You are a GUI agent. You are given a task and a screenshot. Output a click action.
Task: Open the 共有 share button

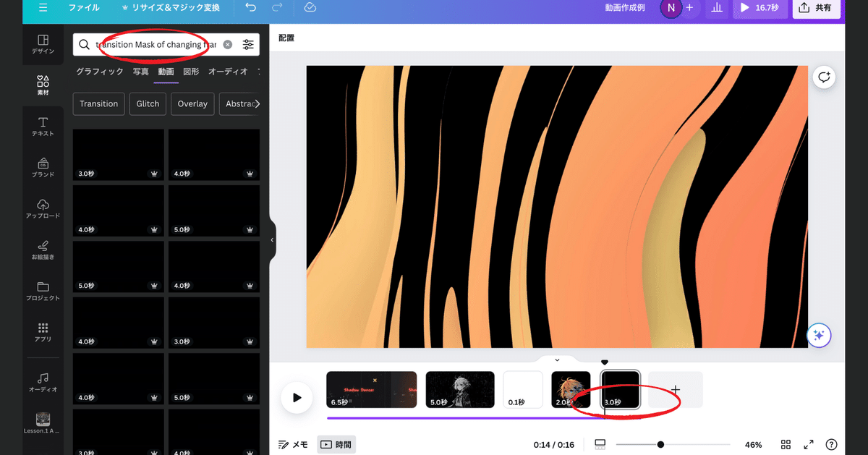(816, 8)
